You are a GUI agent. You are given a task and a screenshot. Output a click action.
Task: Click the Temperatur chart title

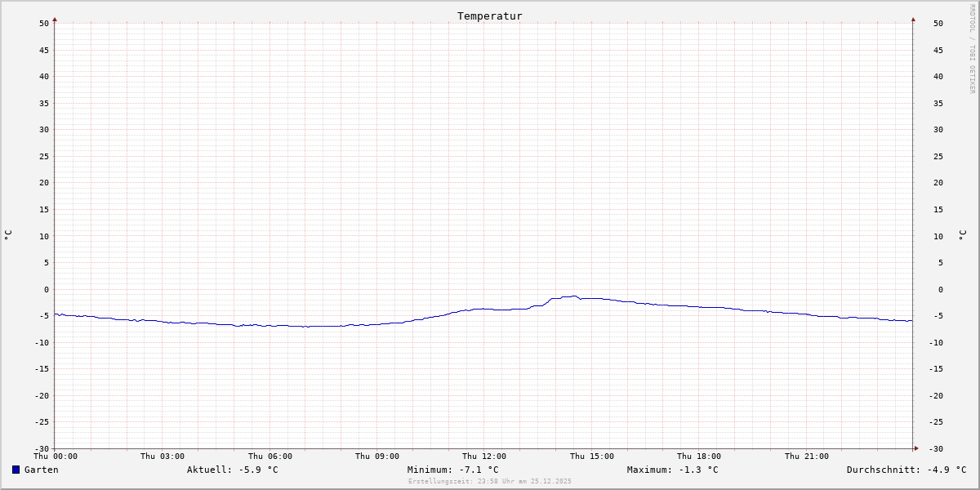click(489, 16)
